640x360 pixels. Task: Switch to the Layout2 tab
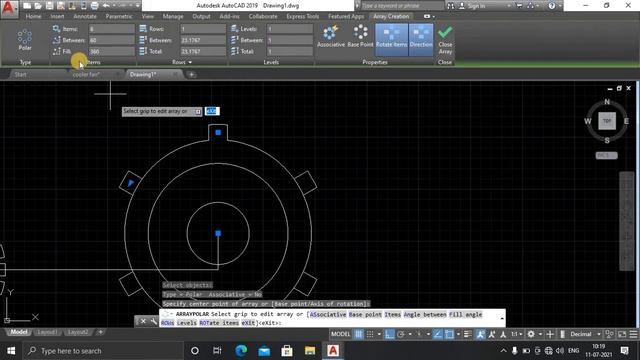[78, 332]
